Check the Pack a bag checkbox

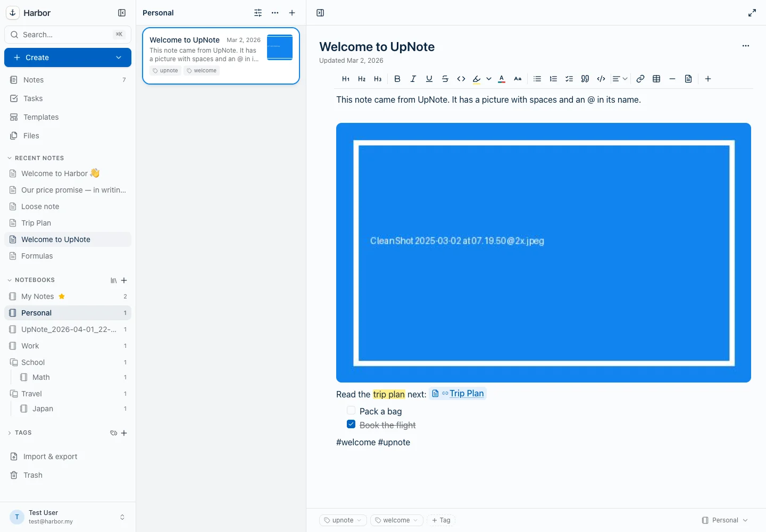[x=351, y=410]
